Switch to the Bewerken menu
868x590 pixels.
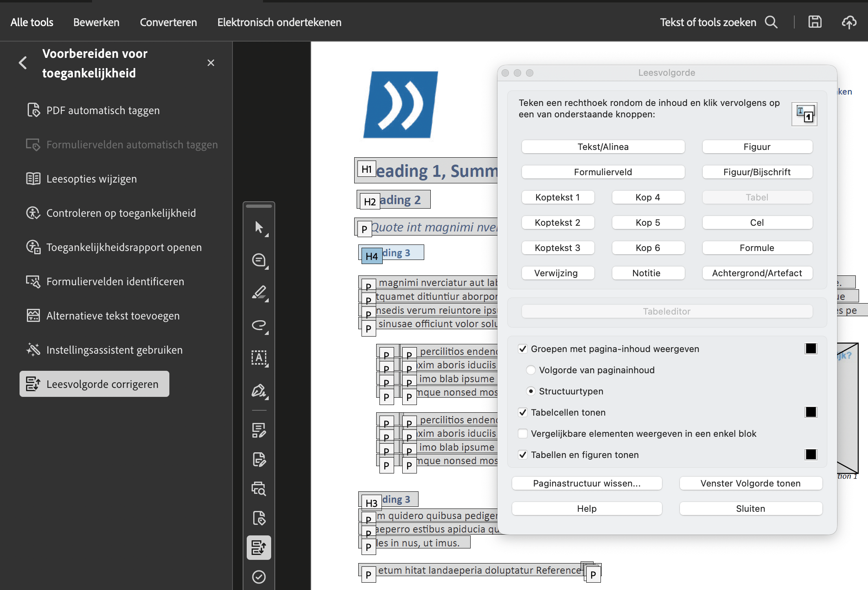pyautogui.click(x=96, y=22)
